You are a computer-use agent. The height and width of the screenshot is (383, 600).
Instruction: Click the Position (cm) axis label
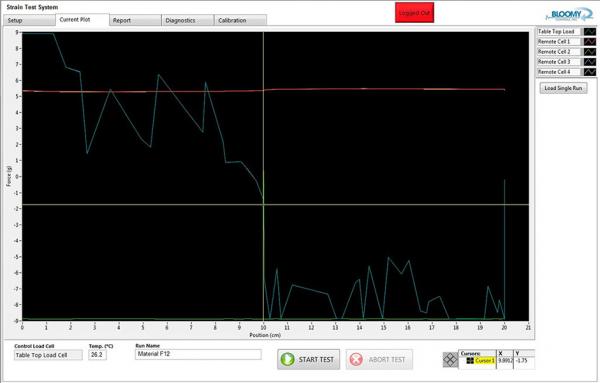[265, 335]
